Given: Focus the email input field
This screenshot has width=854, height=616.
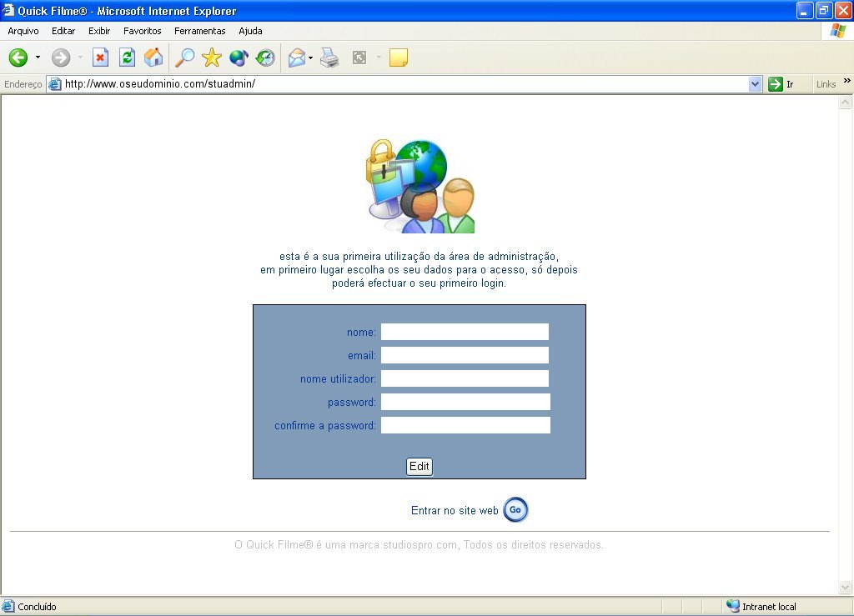Looking at the screenshot, I should point(465,356).
